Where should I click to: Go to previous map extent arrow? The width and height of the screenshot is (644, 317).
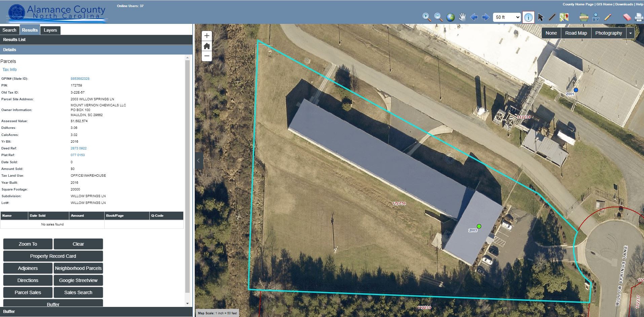474,17
